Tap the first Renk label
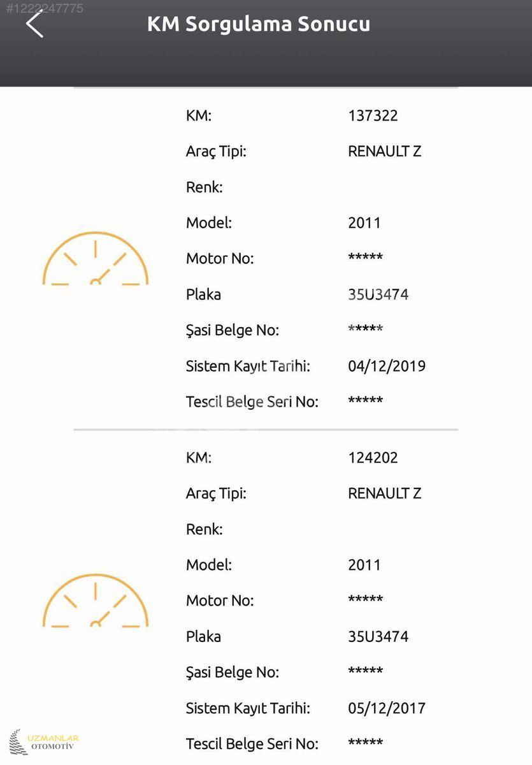This screenshot has height=765, width=532. pyautogui.click(x=205, y=187)
